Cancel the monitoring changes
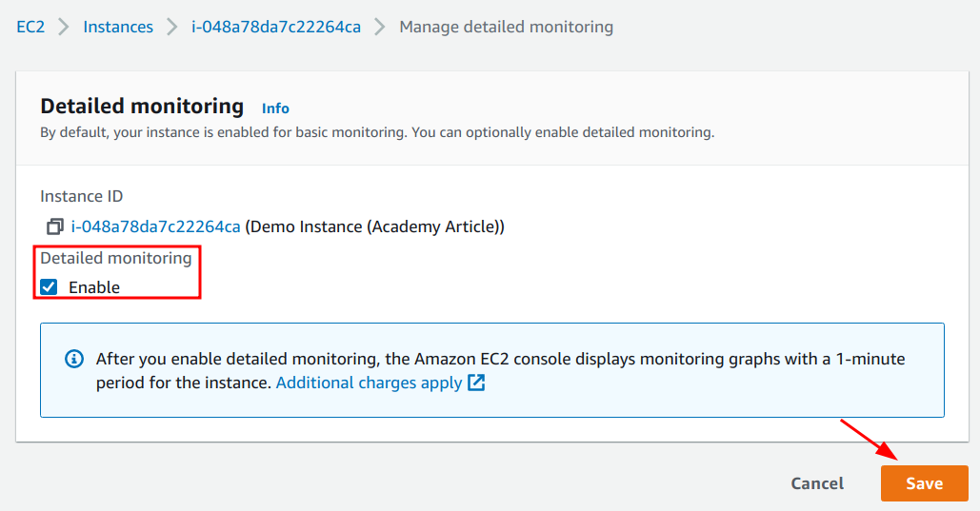980x511 pixels. 817,483
